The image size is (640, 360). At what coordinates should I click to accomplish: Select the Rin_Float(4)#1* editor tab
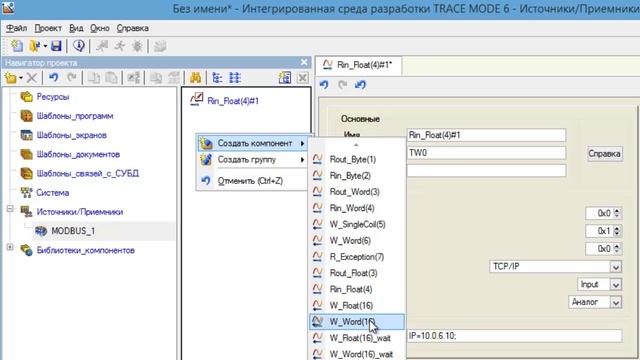click(358, 65)
